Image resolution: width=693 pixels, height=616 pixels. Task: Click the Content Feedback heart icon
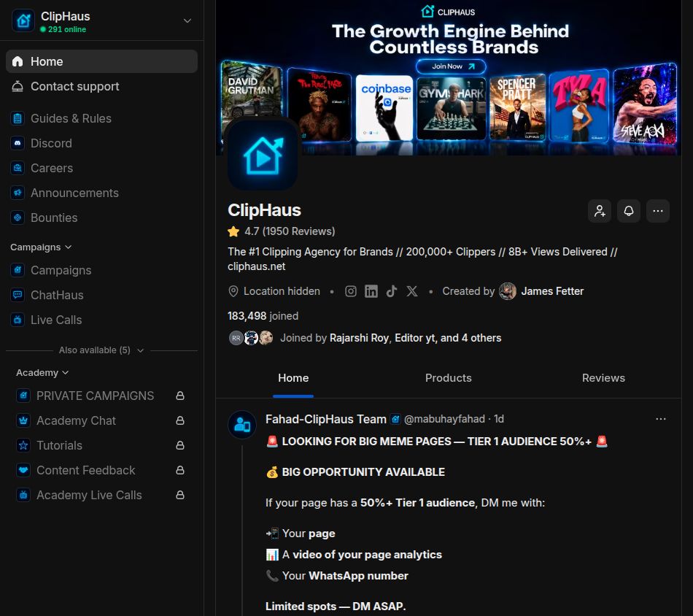tap(23, 470)
